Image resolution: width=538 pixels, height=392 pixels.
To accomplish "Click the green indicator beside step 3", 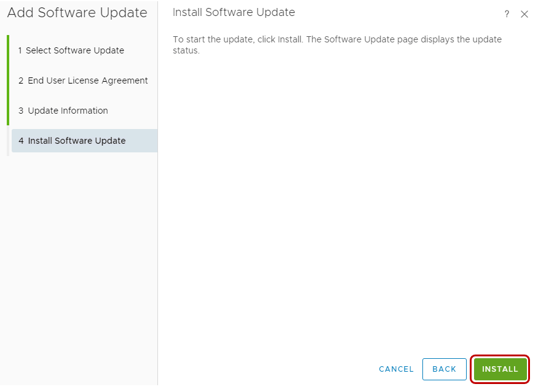I will [7, 111].
